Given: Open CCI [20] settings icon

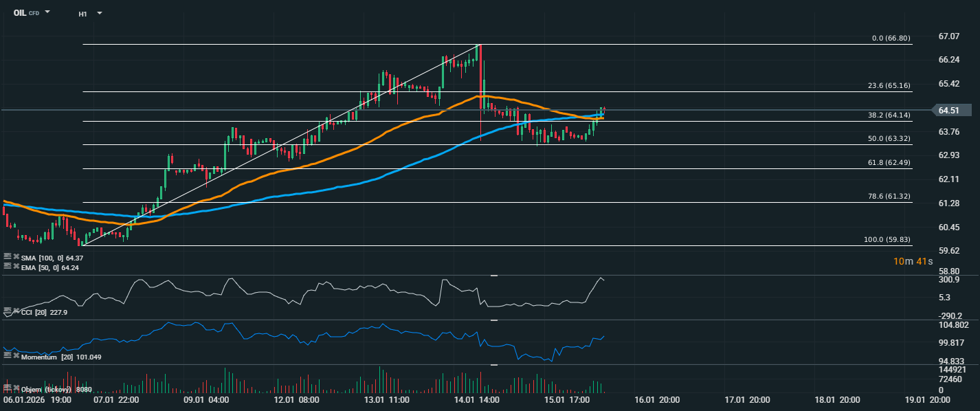Looking at the screenshot, I should (8, 311).
